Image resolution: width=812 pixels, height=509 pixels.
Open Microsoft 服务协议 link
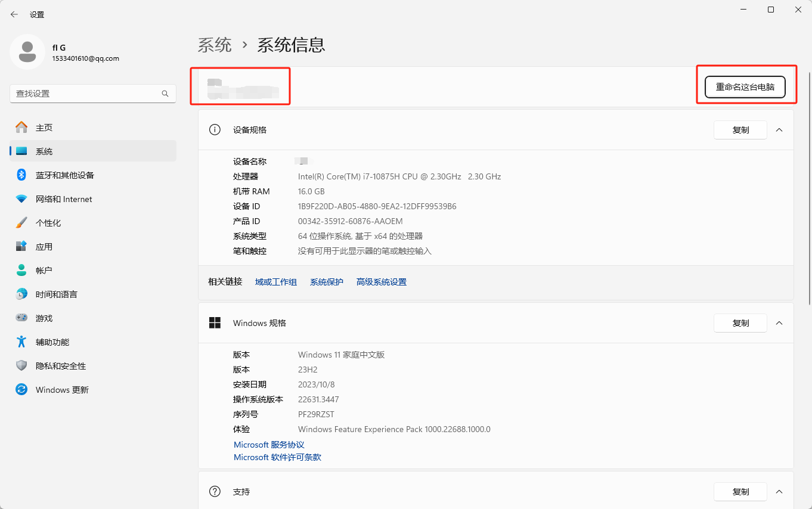click(x=269, y=445)
